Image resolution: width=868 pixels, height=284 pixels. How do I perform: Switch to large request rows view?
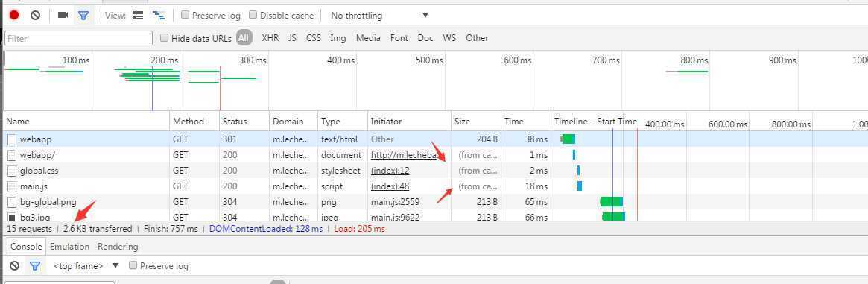pos(137,16)
